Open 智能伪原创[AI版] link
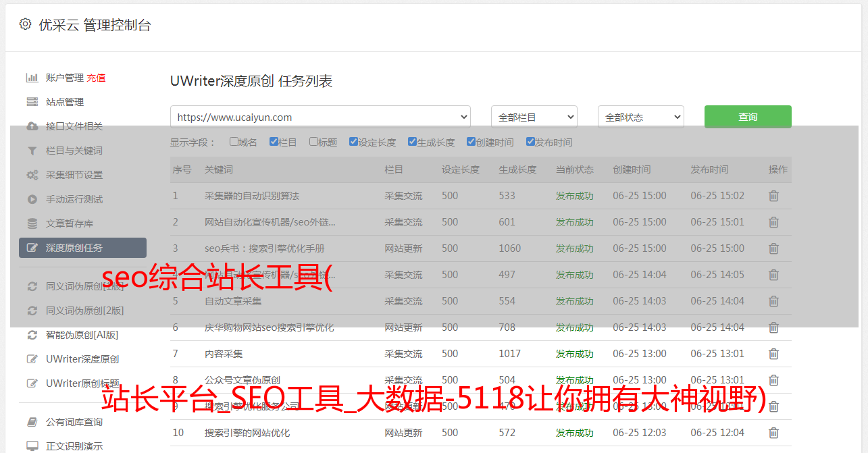This screenshot has width=868, height=453. [x=82, y=335]
